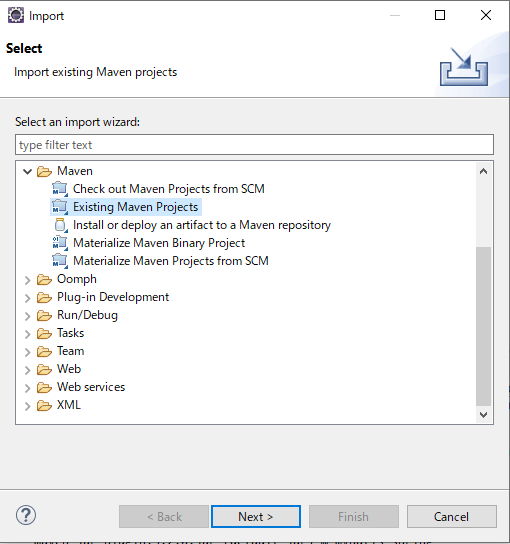Click the Existing Maven Projects wizard icon
This screenshot has width=510, height=544.
60,207
